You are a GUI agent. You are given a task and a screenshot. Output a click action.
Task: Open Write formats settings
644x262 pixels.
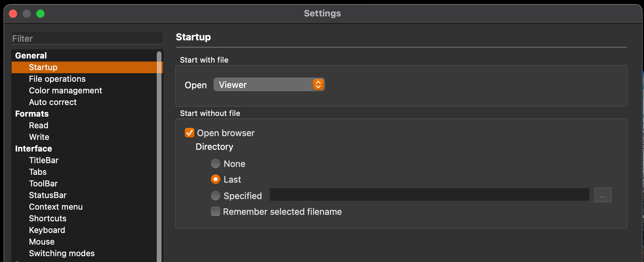pos(39,137)
